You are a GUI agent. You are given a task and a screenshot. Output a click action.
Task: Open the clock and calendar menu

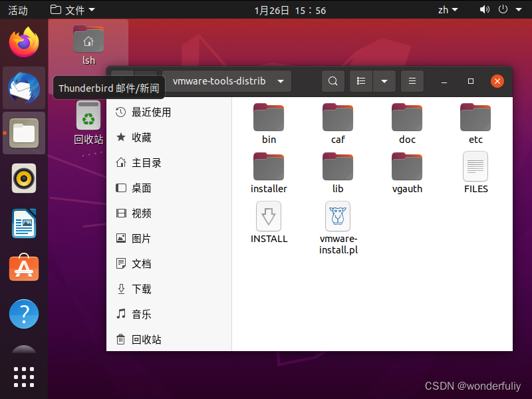click(x=290, y=11)
